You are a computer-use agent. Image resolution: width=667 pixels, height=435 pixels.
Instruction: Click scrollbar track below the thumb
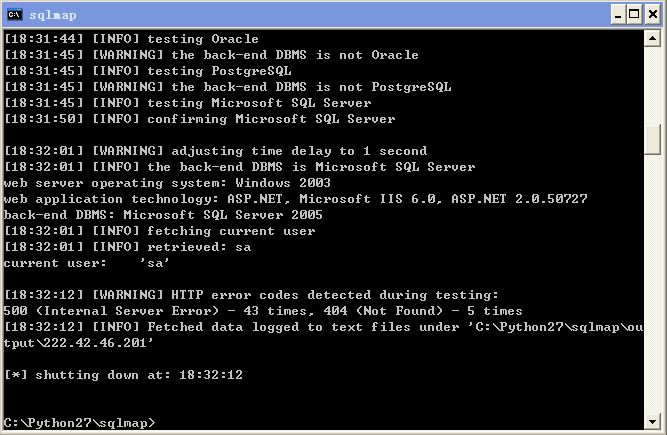tap(652, 284)
